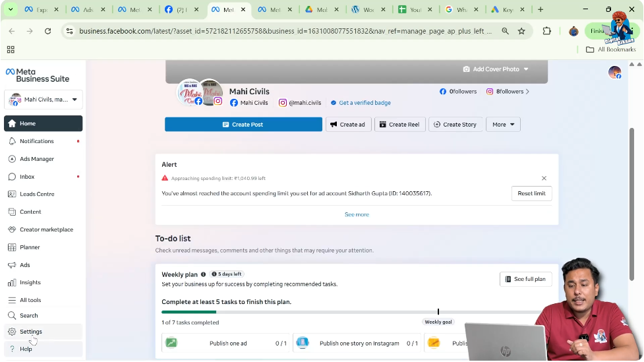Click the profile avatar in the page header
This screenshot has width=644, height=362.
pos(615,73)
